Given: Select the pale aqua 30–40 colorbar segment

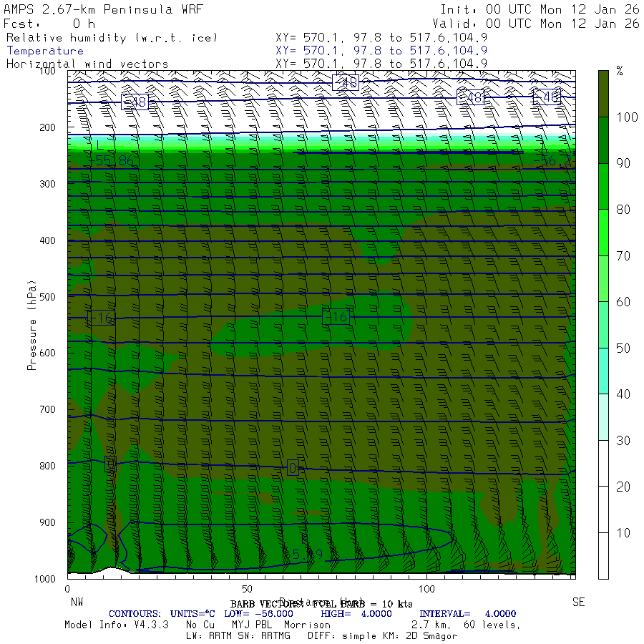Looking at the screenshot, I should 603,417.
